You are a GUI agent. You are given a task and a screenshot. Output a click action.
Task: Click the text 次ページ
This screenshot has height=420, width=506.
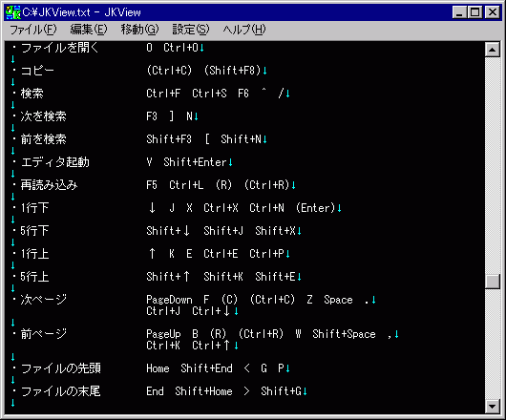pos(44,300)
